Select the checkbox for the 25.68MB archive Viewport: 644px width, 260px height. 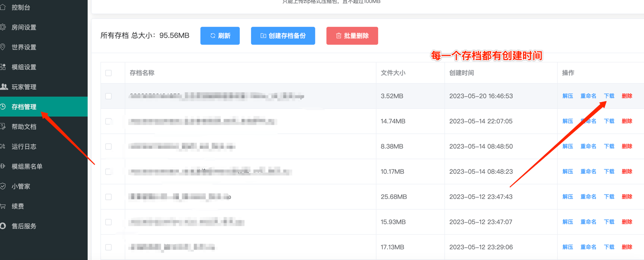pos(108,197)
